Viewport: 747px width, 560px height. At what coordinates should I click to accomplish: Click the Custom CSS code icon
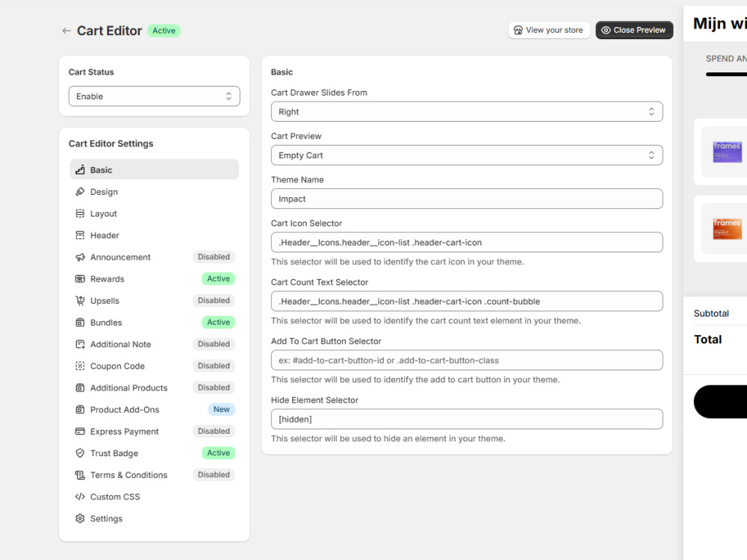click(x=80, y=497)
